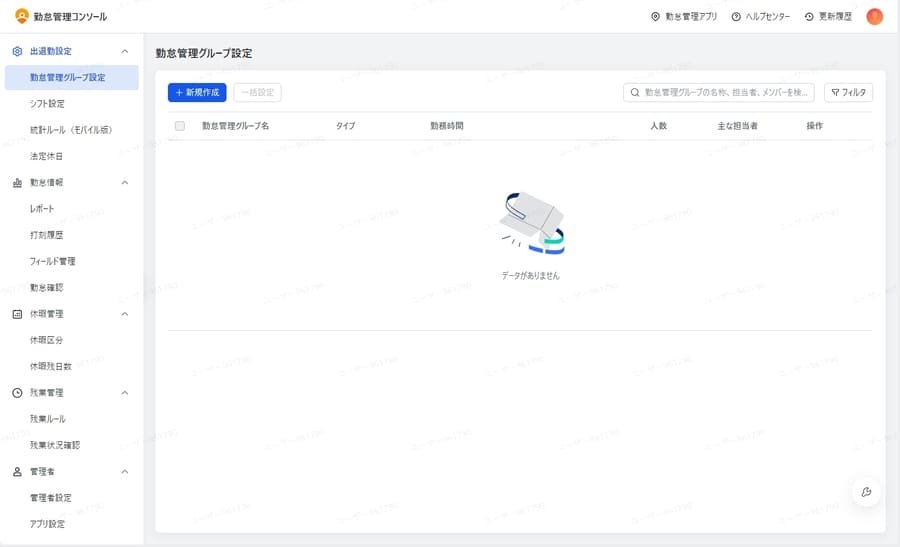Click the タイプ column header
The image size is (900, 547).
tap(346, 126)
